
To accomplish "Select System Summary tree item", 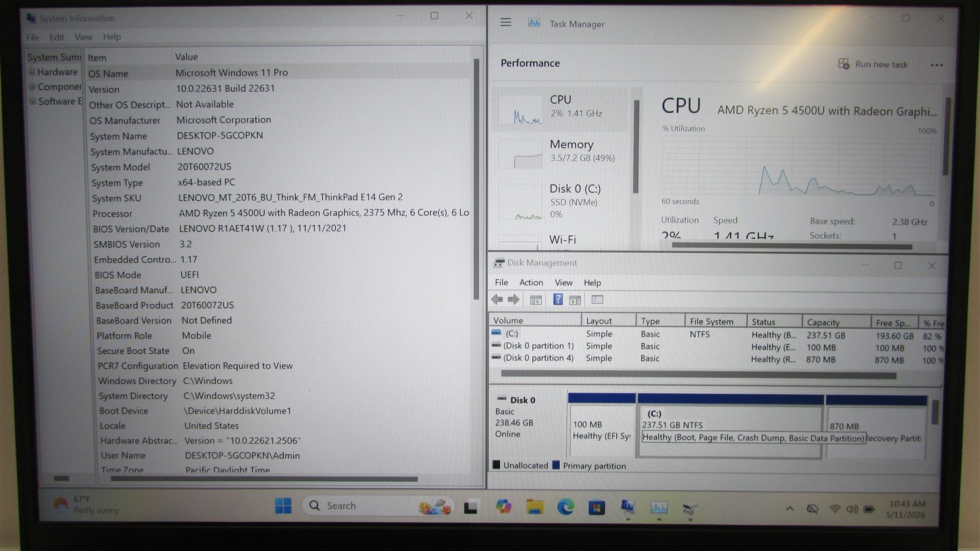I will click(54, 57).
